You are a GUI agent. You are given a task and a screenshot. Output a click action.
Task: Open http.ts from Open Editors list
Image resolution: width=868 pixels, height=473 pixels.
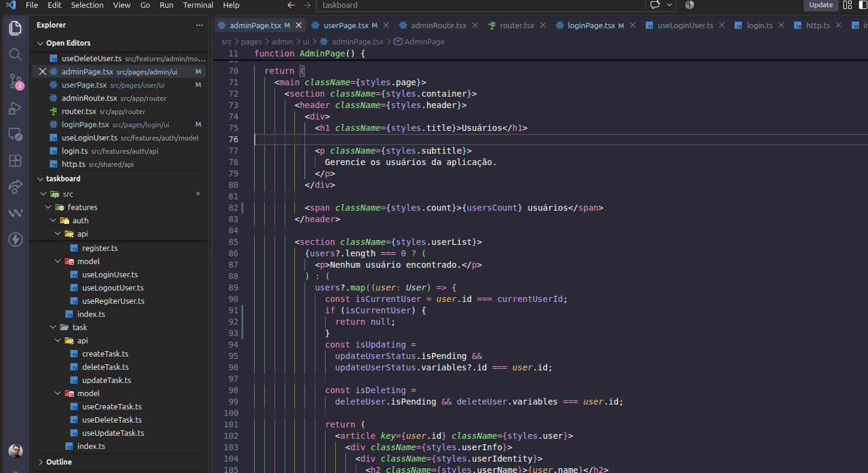(73, 164)
